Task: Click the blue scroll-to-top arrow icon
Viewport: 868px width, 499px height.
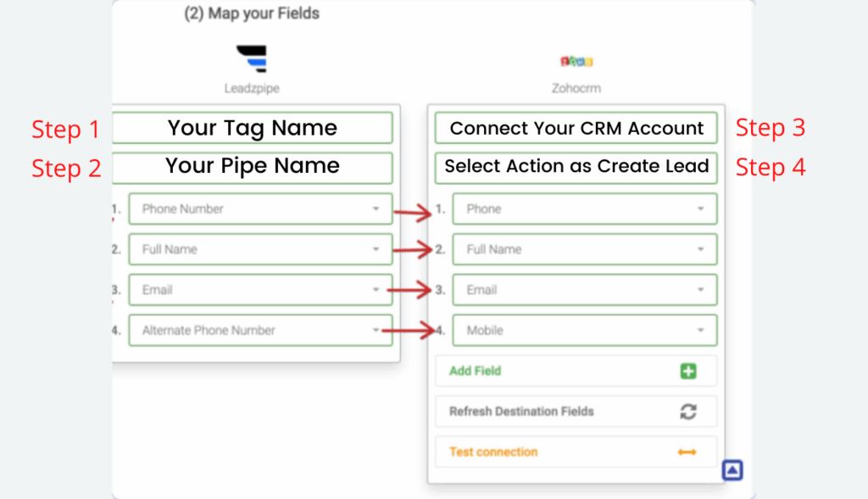Action: (x=732, y=470)
